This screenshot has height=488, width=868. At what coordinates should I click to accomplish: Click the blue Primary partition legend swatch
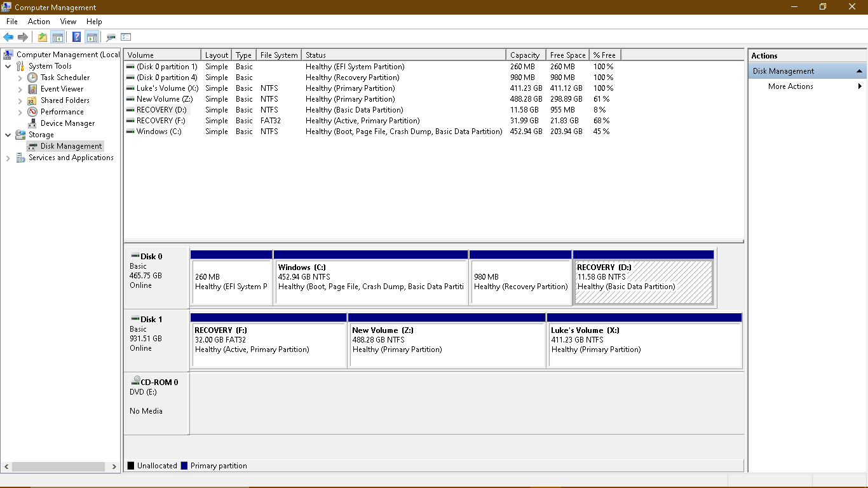pyautogui.click(x=184, y=466)
